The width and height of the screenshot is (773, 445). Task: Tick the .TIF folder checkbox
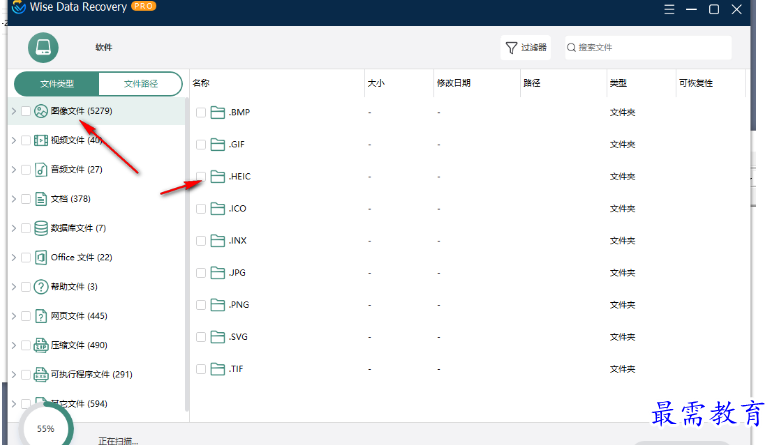pyautogui.click(x=201, y=369)
